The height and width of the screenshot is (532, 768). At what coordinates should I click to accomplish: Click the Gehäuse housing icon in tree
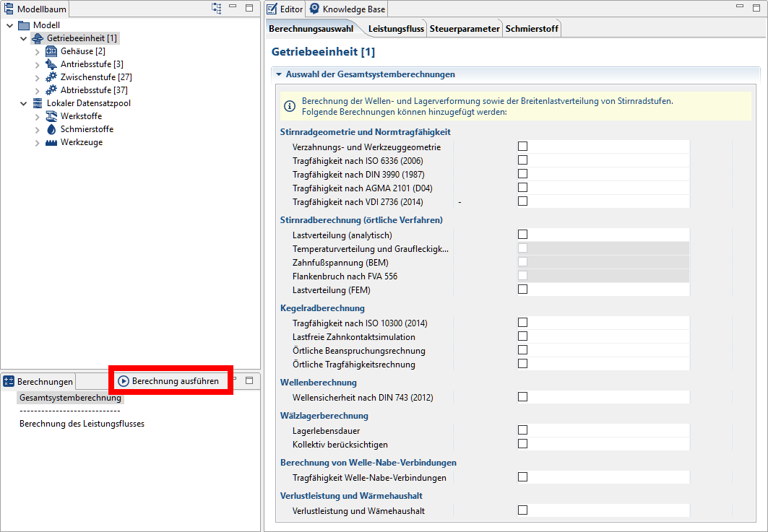click(51, 51)
